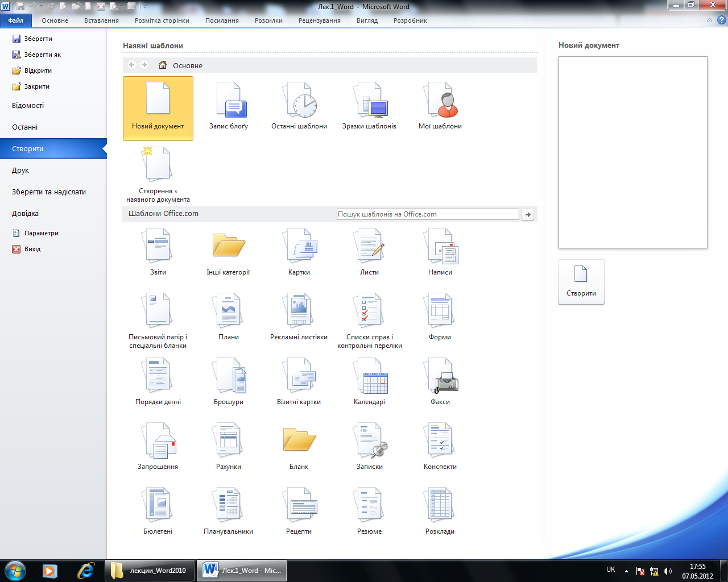
Task: Select Створення з наявного документа
Action: (x=158, y=175)
